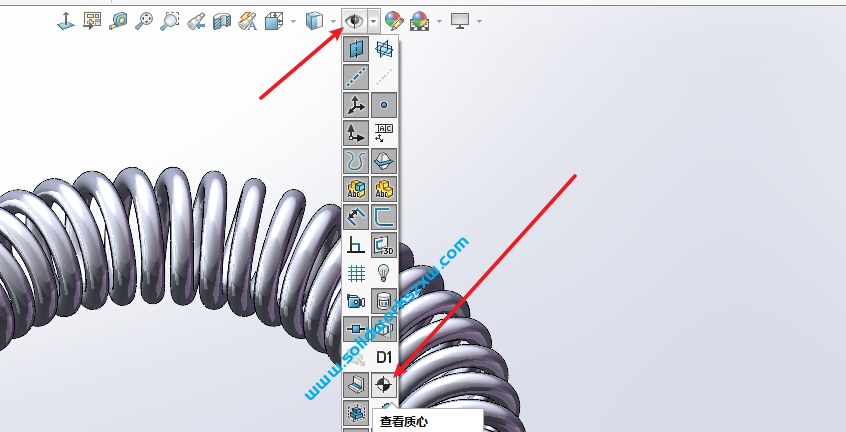
Task: Open Dynamic Annotation Views icon
Action: (248, 22)
